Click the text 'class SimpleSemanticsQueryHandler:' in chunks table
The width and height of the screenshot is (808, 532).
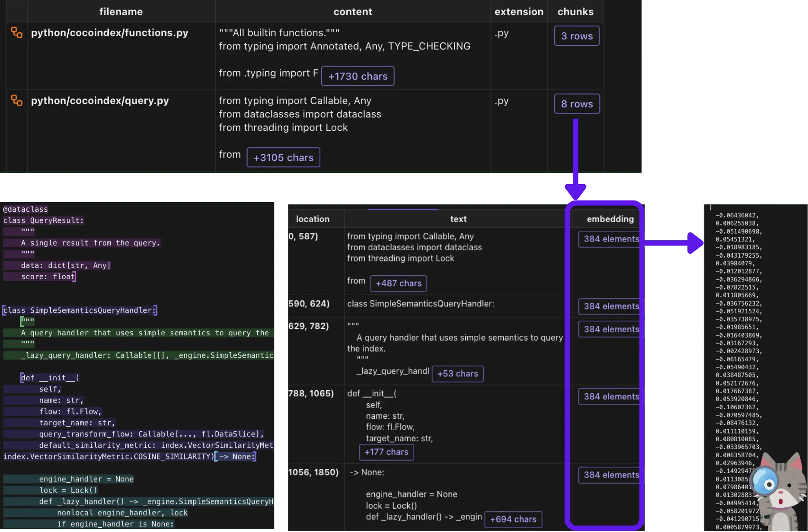[421, 304]
